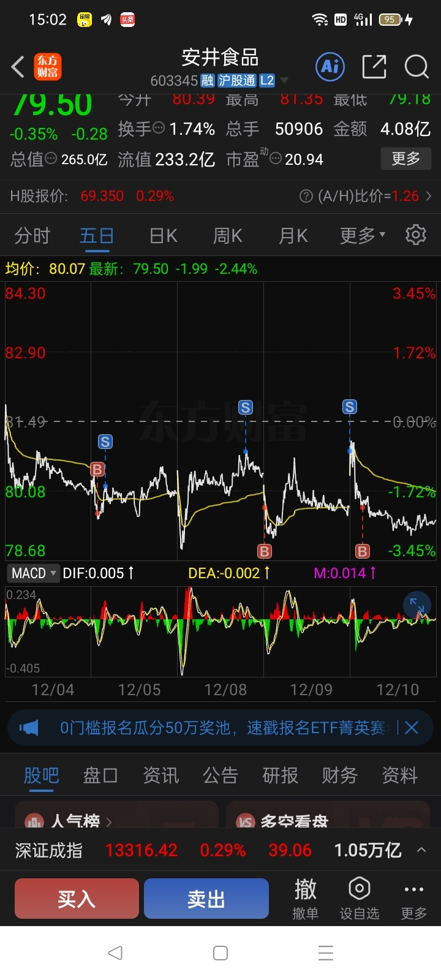441x980 pixels.
Task: Tap the 买入 buy button
Action: click(77, 899)
